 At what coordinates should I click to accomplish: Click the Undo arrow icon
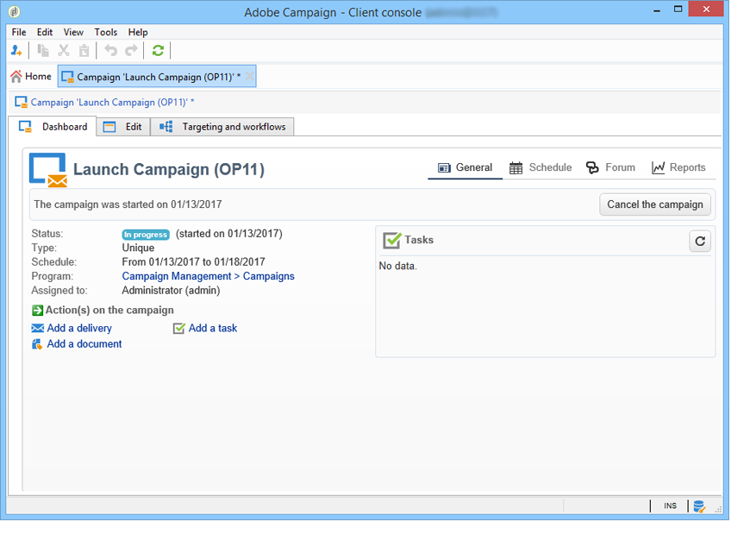click(111, 50)
